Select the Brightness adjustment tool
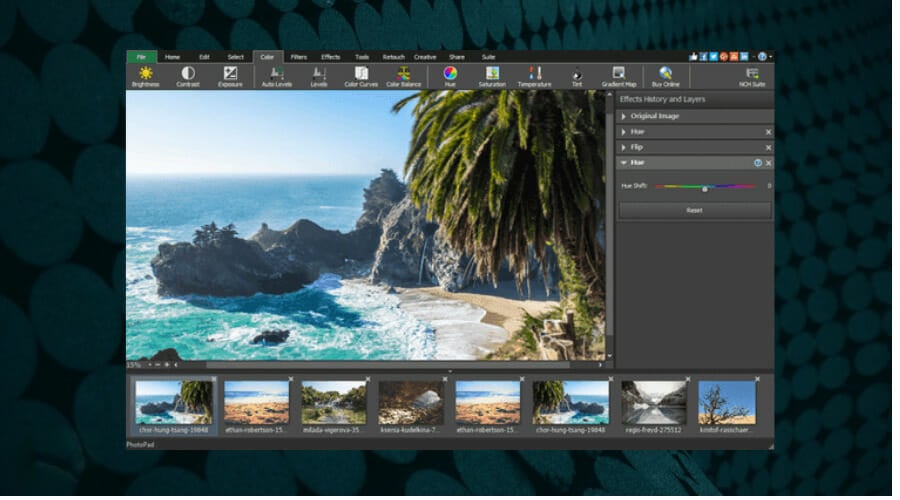Image resolution: width=900 pixels, height=500 pixels. coord(147,76)
